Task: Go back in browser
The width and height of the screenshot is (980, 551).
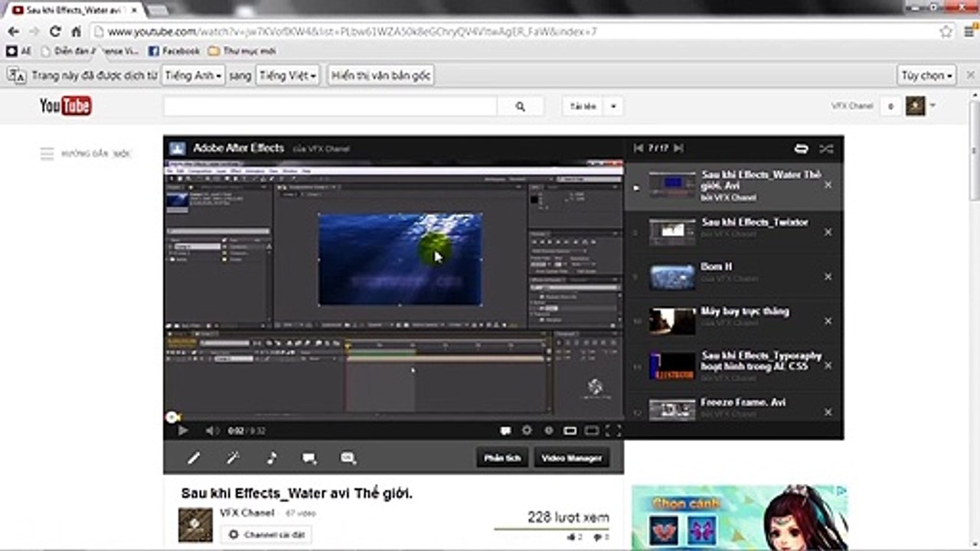Action: pyautogui.click(x=13, y=32)
